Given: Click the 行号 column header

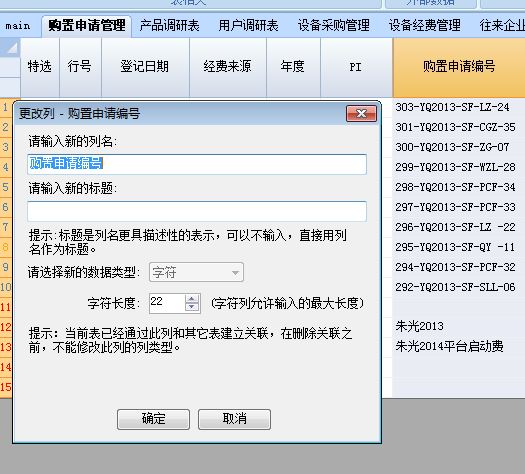Looking at the screenshot, I should (80, 67).
